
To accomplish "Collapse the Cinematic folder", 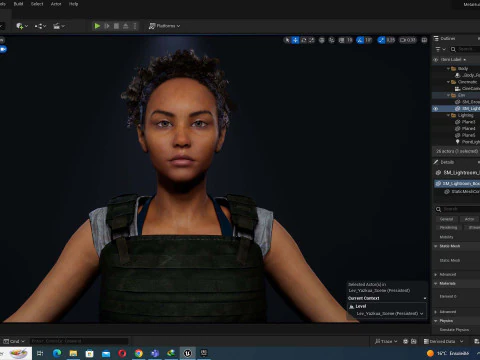I will point(448,82).
